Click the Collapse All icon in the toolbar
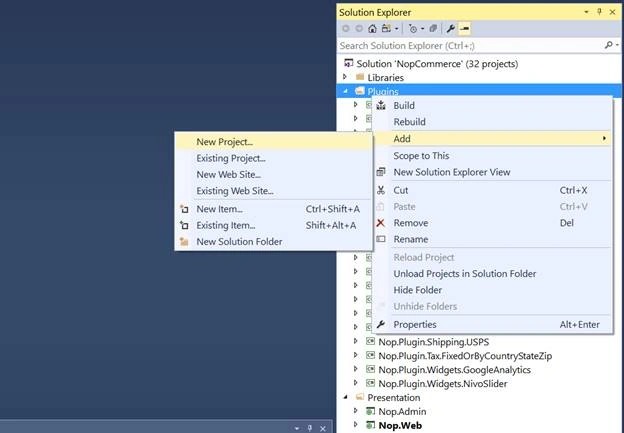The height and width of the screenshot is (433, 624). tap(433, 29)
